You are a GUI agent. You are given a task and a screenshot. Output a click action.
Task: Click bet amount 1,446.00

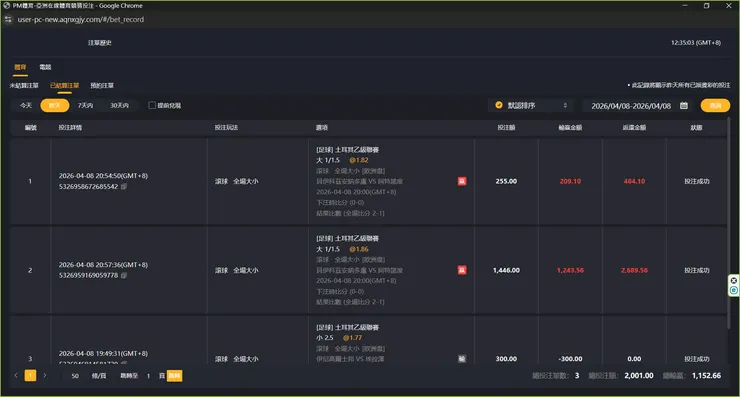506,270
